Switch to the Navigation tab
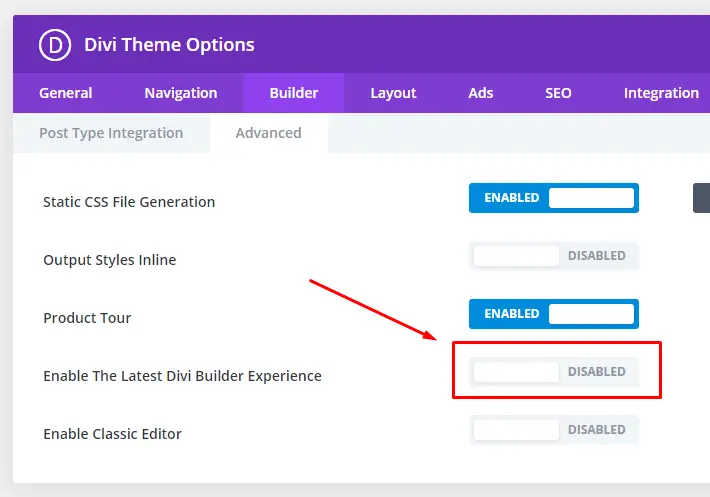 (181, 93)
